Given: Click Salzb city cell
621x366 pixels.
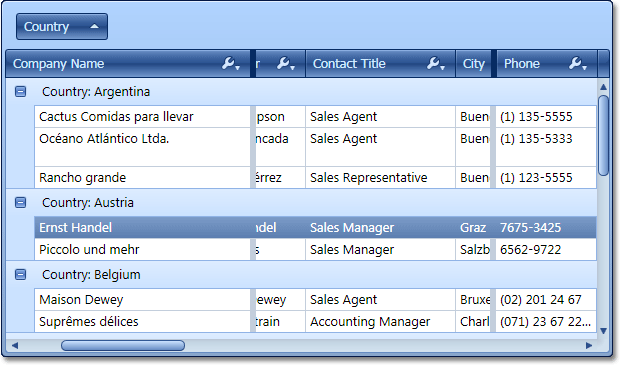Looking at the screenshot, I should pyautogui.click(x=473, y=250).
